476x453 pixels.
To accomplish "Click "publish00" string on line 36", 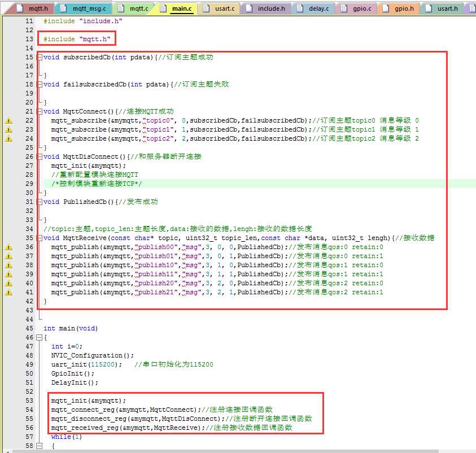I will pyautogui.click(x=156, y=247).
